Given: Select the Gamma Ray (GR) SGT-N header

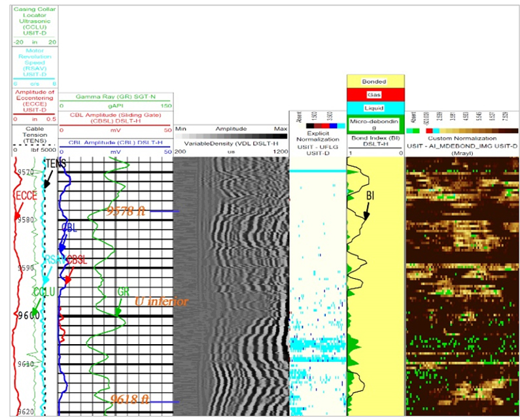Looking at the screenshot, I should (115, 97).
